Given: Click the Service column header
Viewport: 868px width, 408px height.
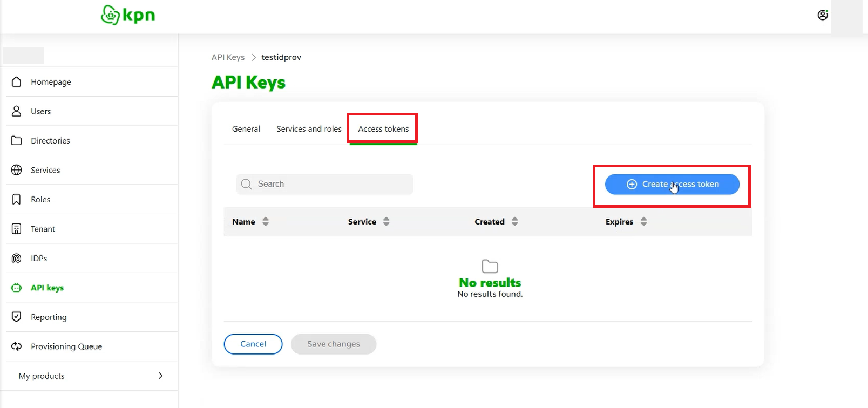Looking at the screenshot, I should (362, 222).
